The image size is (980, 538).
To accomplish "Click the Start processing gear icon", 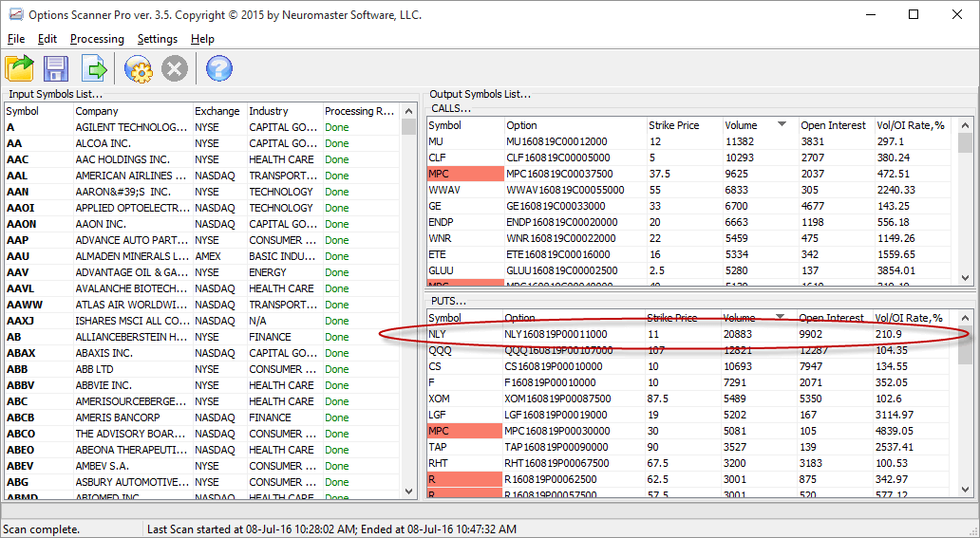I will [138, 68].
